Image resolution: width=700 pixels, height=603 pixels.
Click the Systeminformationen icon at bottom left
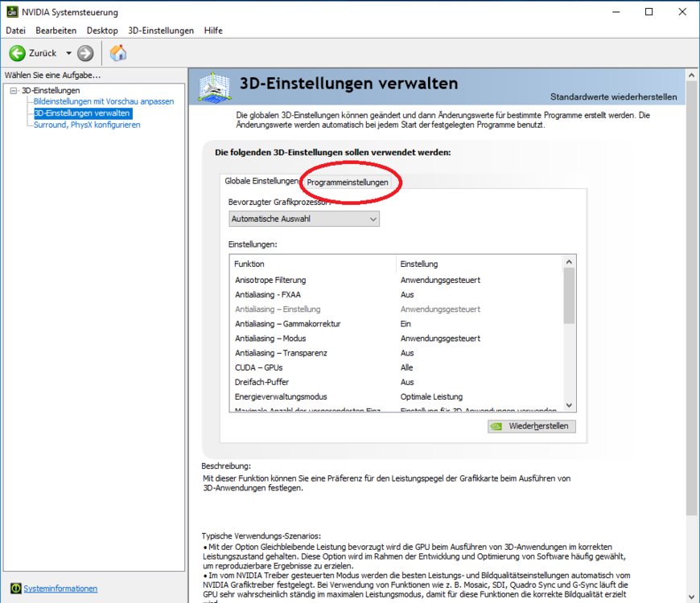point(14,588)
